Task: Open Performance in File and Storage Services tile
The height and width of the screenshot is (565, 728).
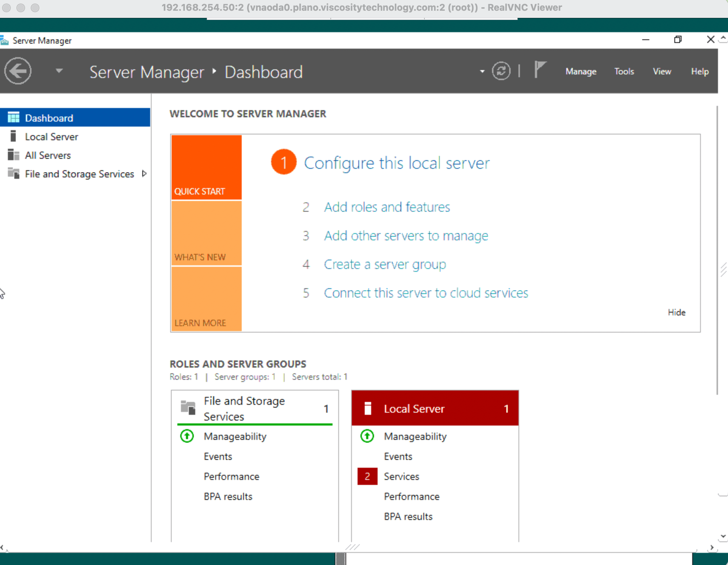Action: pos(231,476)
